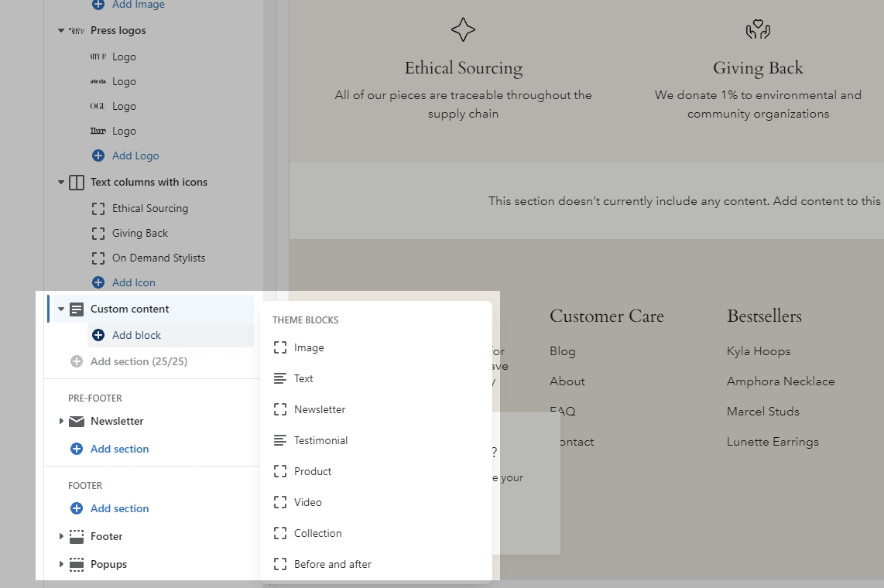Click the Footer section icon

point(77,536)
